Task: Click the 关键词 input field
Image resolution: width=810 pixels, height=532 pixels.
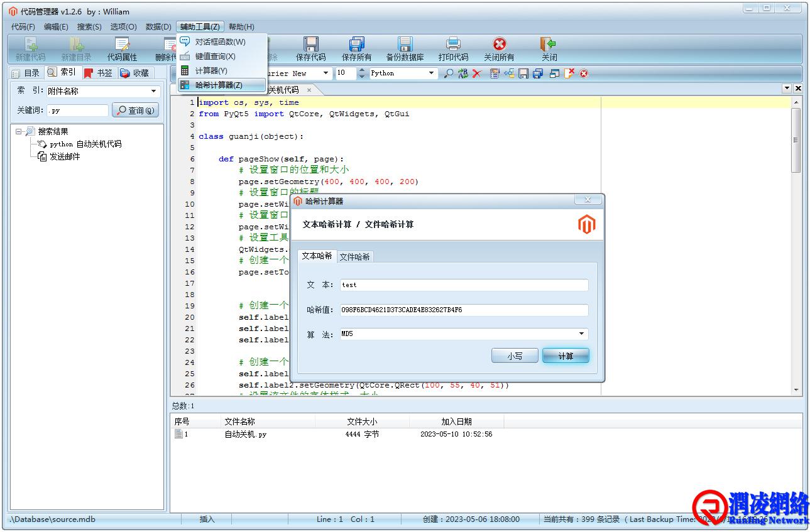Action: click(77, 111)
